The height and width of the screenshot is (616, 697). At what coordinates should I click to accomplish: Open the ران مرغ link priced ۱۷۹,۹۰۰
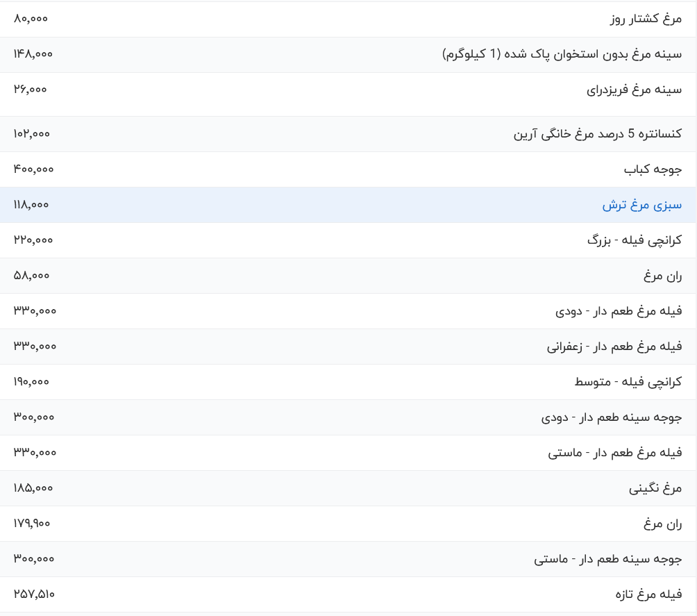[x=662, y=524]
